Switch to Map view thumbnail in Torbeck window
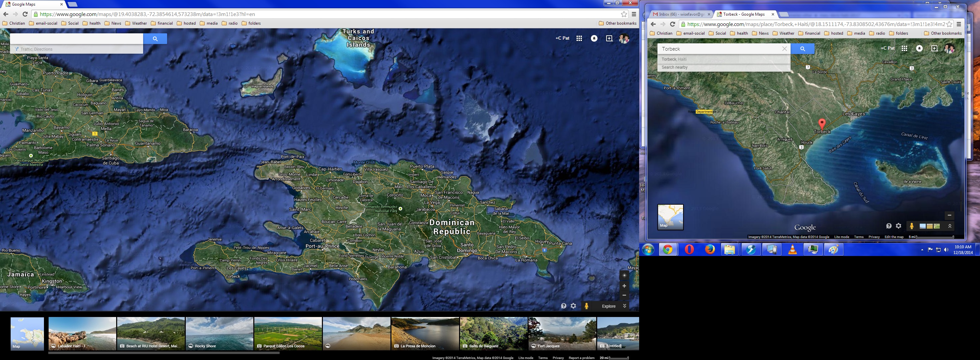This screenshot has width=980, height=360. [670, 217]
